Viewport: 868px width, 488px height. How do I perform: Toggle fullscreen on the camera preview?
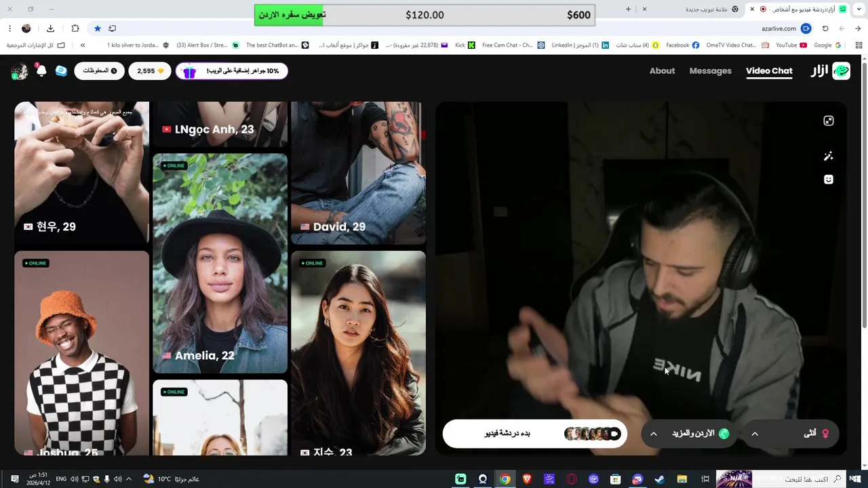coord(828,121)
